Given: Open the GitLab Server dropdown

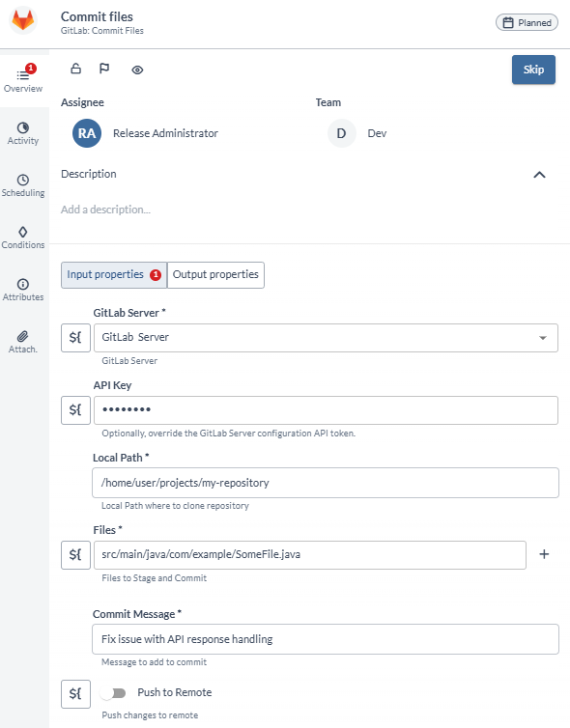Looking at the screenshot, I should point(326,338).
